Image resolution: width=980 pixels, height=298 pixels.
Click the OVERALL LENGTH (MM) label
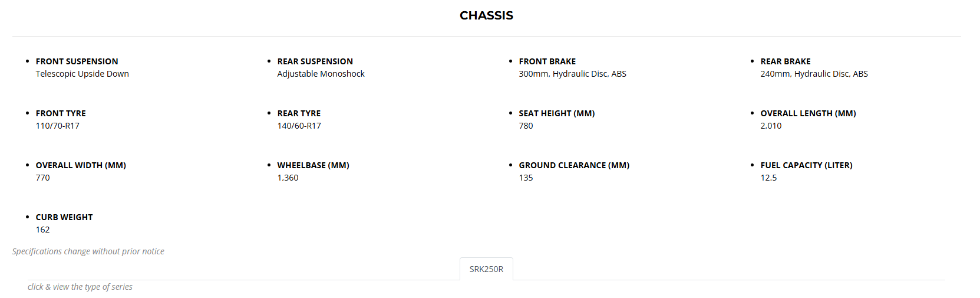coord(808,113)
